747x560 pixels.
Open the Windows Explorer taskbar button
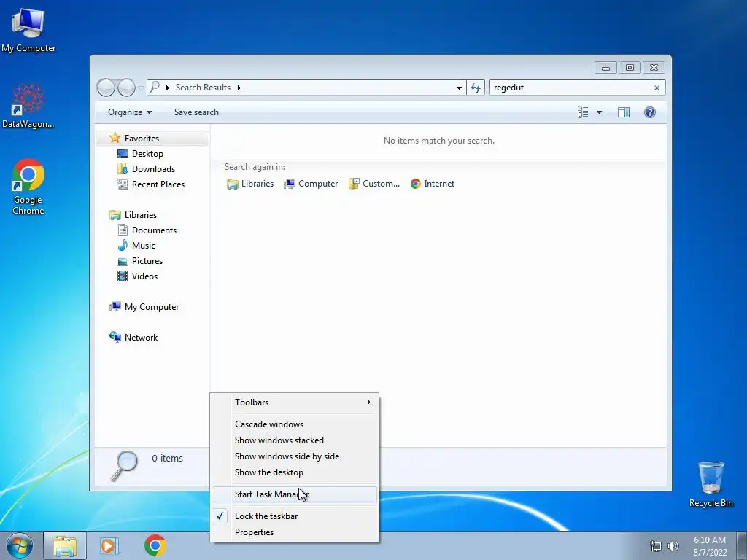65,545
